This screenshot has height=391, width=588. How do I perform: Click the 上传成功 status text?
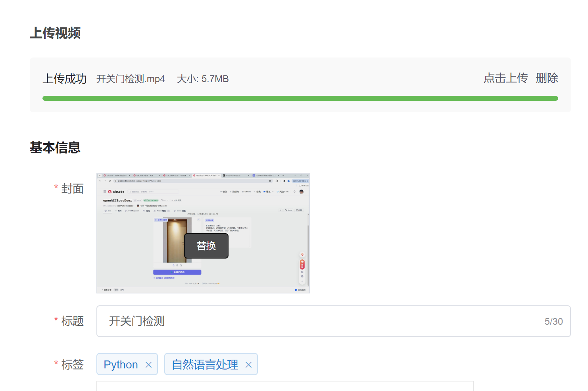[x=65, y=79]
